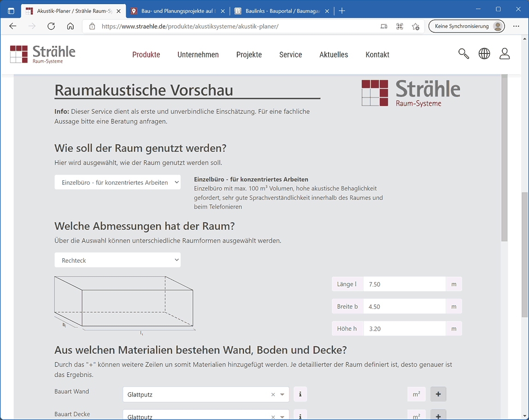Open language selection globe icon
The width and height of the screenshot is (529, 420).
click(484, 53)
